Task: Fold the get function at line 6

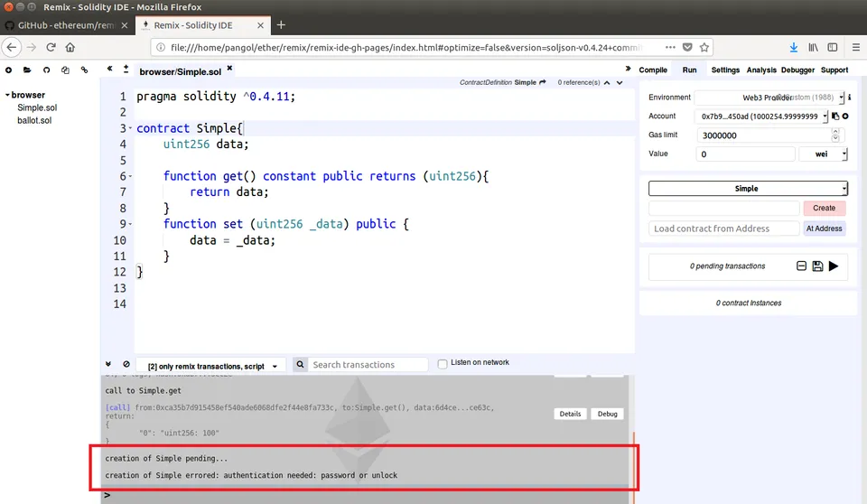Action: pos(130,176)
